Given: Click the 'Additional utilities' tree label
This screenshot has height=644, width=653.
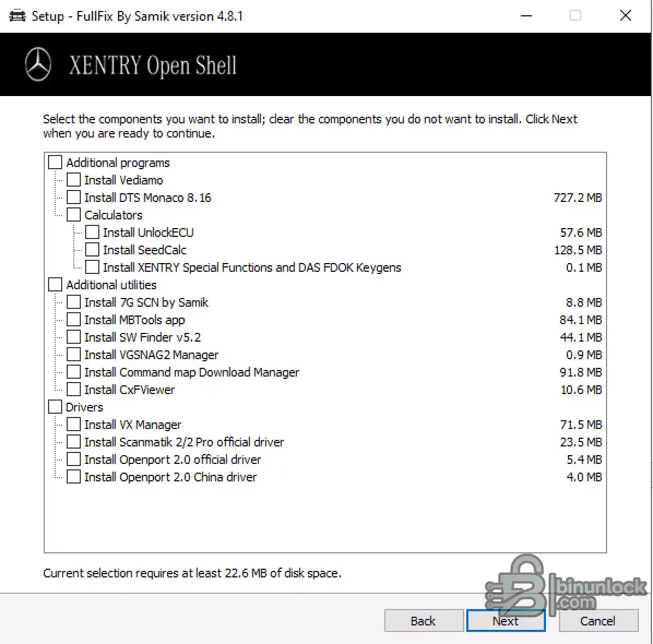Looking at the screenshot, I should [x=111, y=285].
